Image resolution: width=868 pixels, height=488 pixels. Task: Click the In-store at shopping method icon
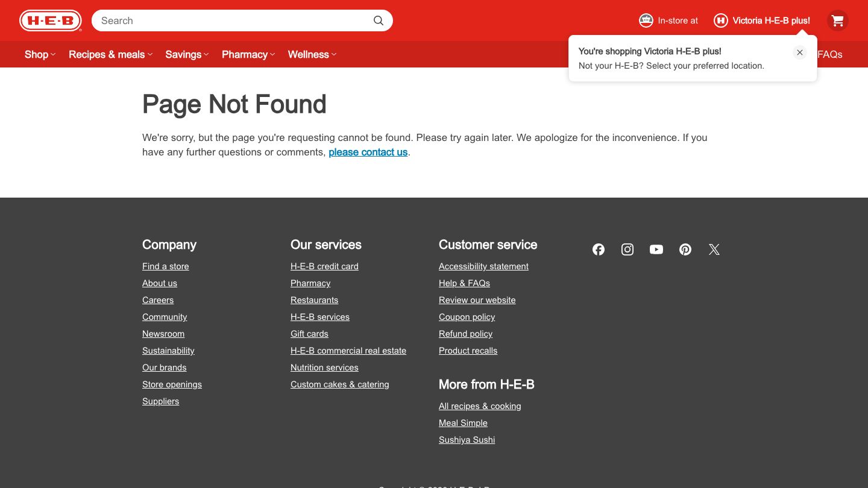(x=646, y=20)
